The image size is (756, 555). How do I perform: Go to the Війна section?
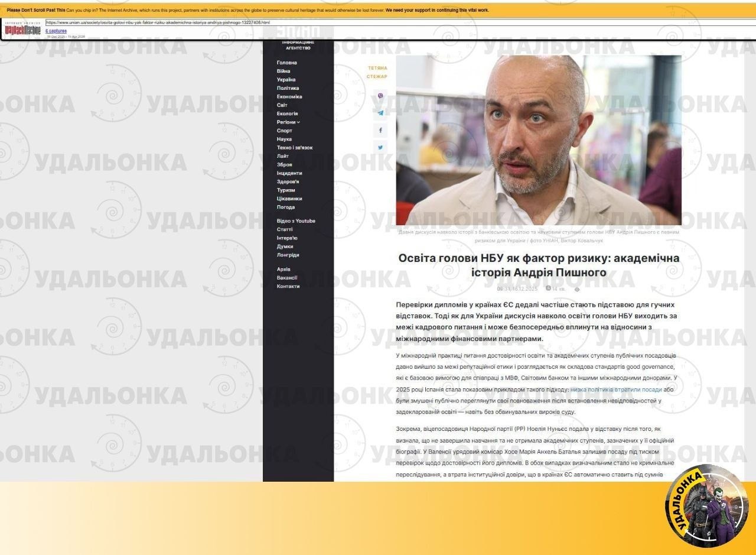(283, 71)
